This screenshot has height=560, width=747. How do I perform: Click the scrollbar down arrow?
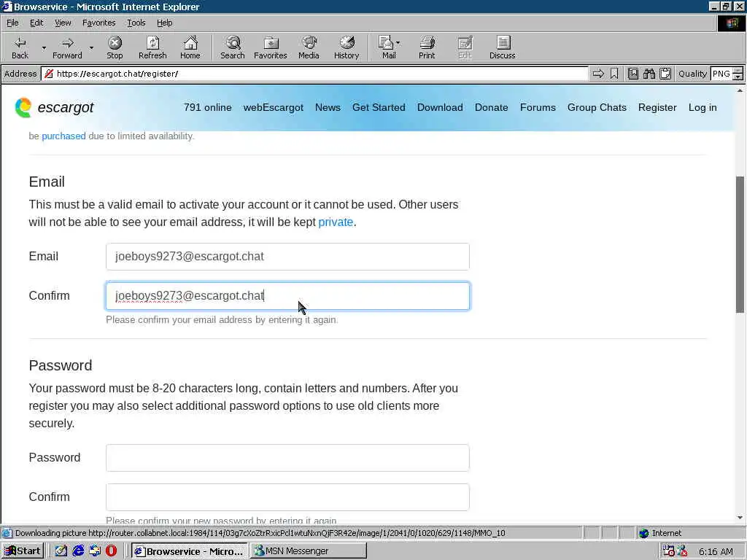[740, 518]
